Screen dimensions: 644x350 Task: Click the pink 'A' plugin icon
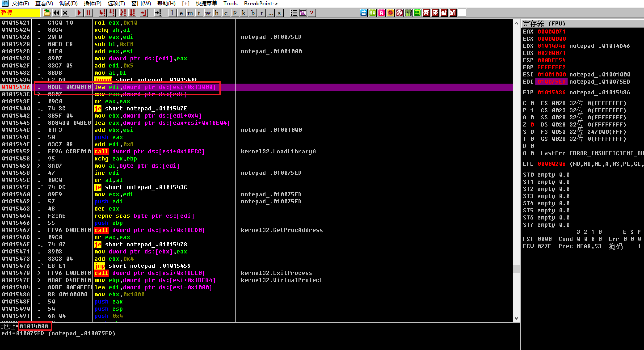pos(381,13)
